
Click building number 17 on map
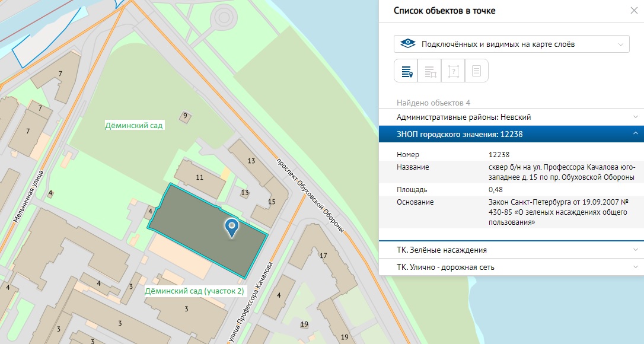click(x=323, y=256)
